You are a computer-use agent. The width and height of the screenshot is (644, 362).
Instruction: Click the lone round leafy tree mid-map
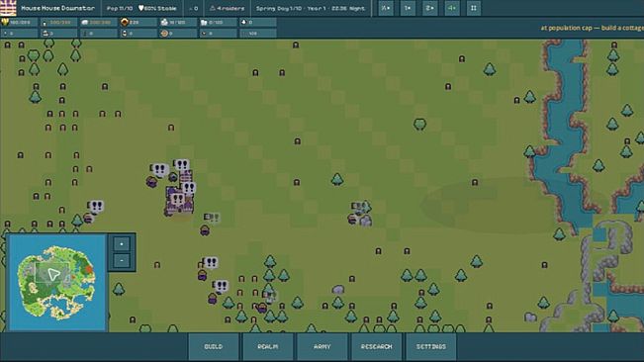pos(419,124)
